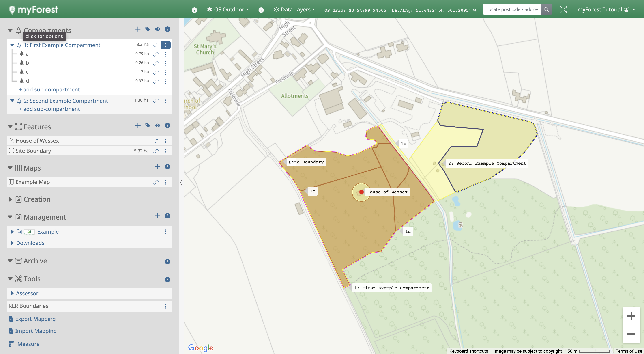Viewport: 644px width, 354px height.
Task: Add a new compartment with plus icon
Action: tap(138, 29)
